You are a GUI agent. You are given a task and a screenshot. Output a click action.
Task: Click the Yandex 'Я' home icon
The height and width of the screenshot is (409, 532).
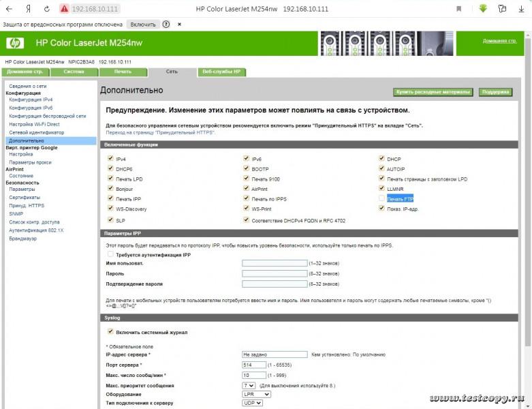(28, 9)
